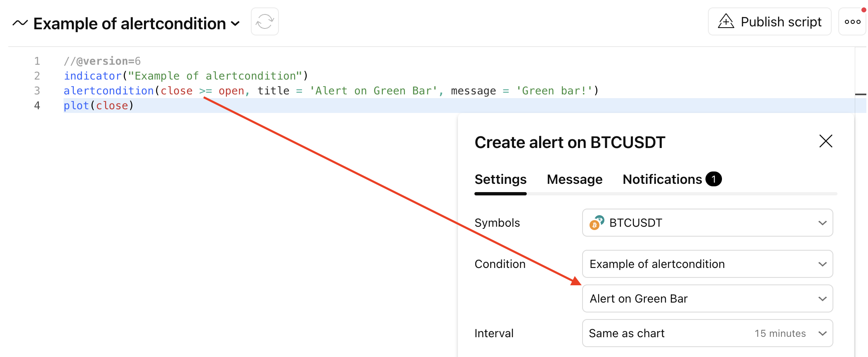Open the Interval Same as chart dropdown

coord(707,333)
